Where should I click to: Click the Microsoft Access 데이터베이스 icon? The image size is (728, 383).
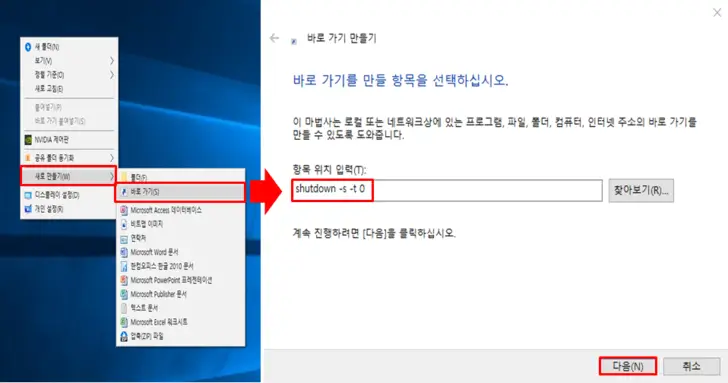pyautogui.click(x=124, y=210)
